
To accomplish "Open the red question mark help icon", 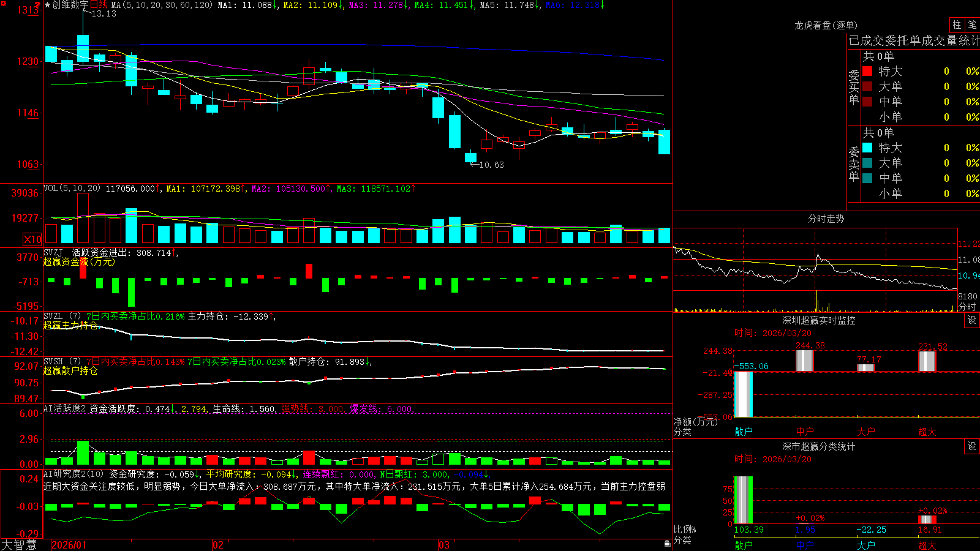I will [x=38, y=4].
